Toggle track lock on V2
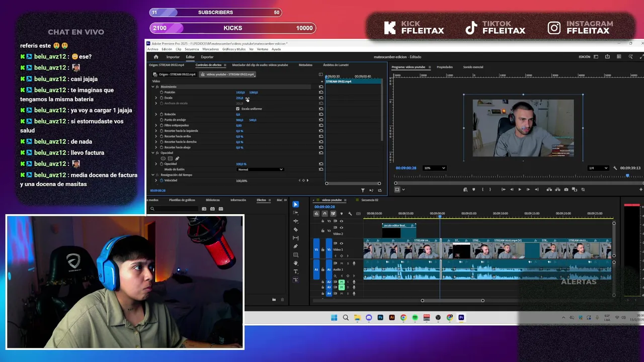Viewport: 644px width, 362px height. click(x=323, y=230)
